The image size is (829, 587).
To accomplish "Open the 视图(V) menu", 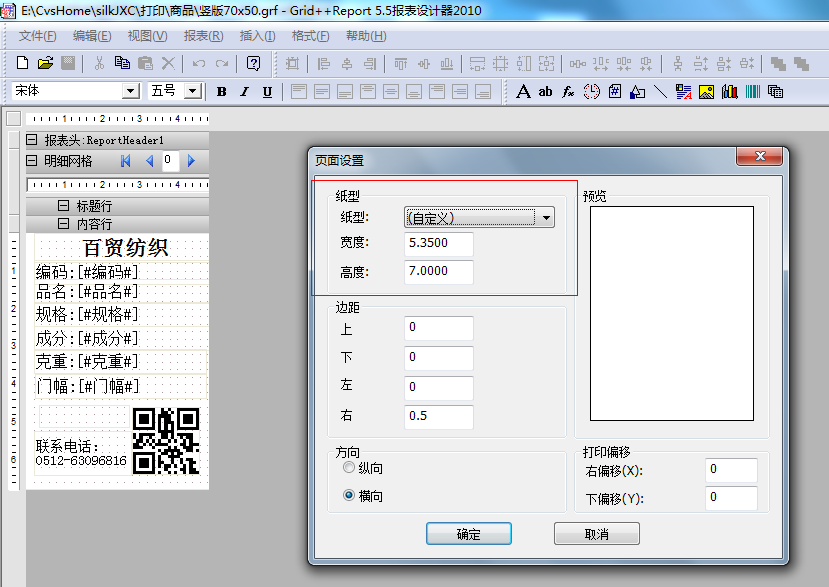I will [x=148, y=36].
